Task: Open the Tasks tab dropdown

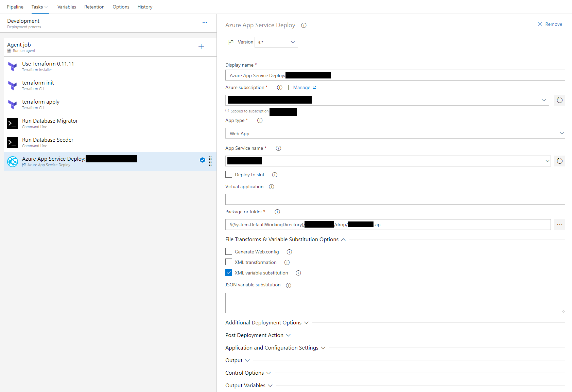Action: pos(40,7)
